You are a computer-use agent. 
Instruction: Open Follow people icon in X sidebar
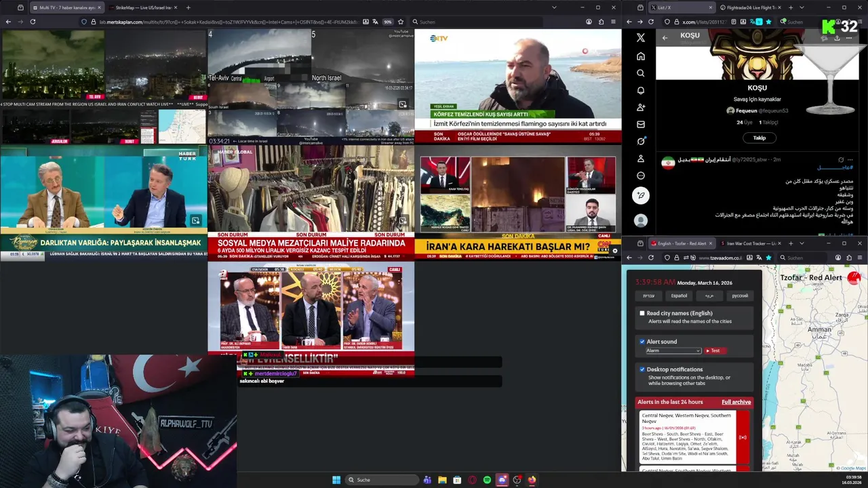coord(640,107)
